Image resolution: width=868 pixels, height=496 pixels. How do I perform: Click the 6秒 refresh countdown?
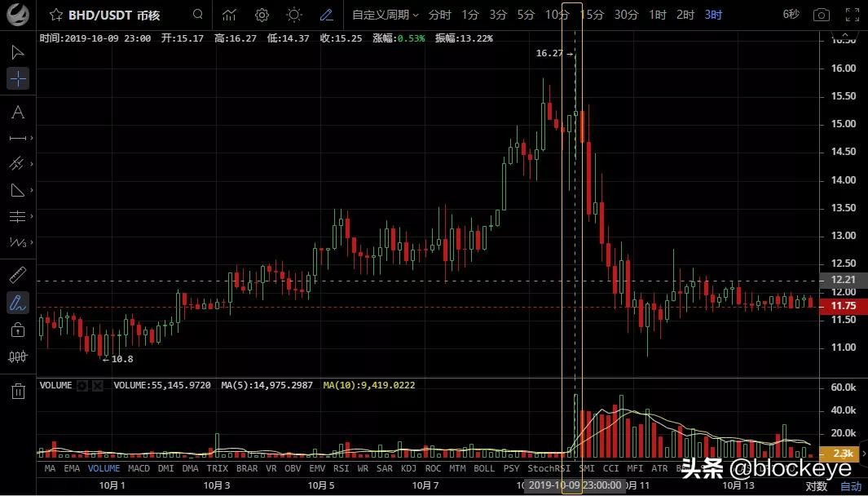point(791,15)
